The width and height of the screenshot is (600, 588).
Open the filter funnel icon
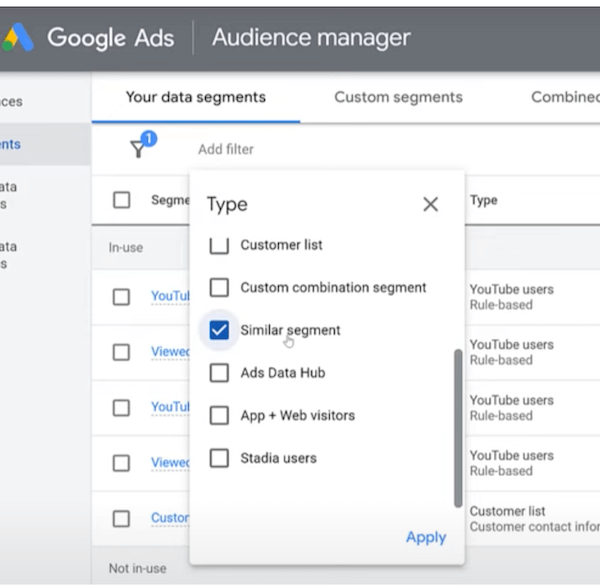coord(138,149)
